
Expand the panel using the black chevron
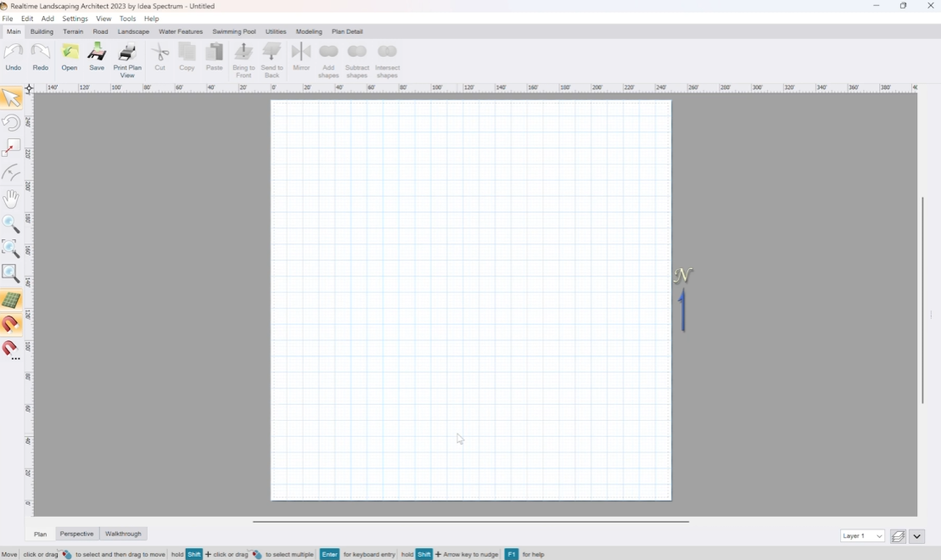[x=916, y=536]
